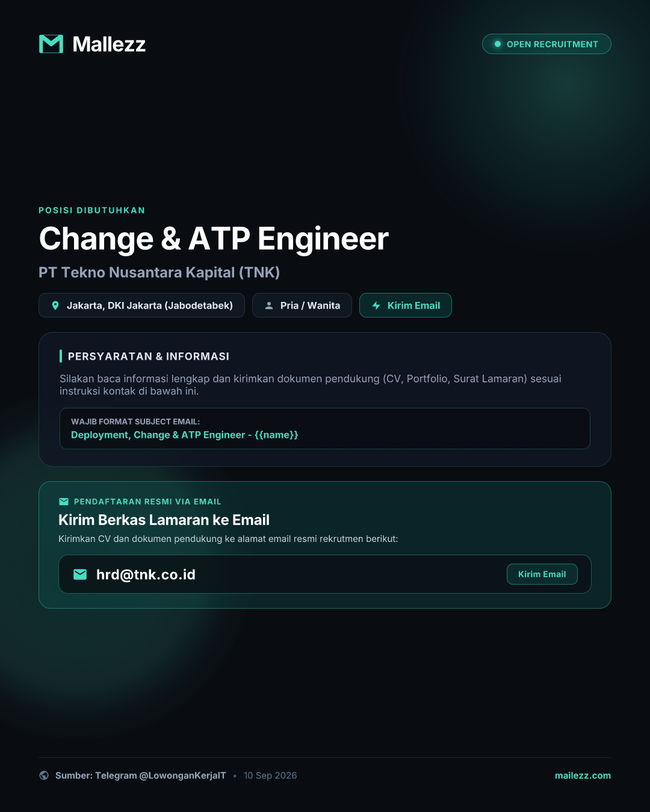Image resolution: width=650 pixels, height=812 pixels.
Task: Click the location pin icon beside Jakarta
Action: tap(55, 306)
